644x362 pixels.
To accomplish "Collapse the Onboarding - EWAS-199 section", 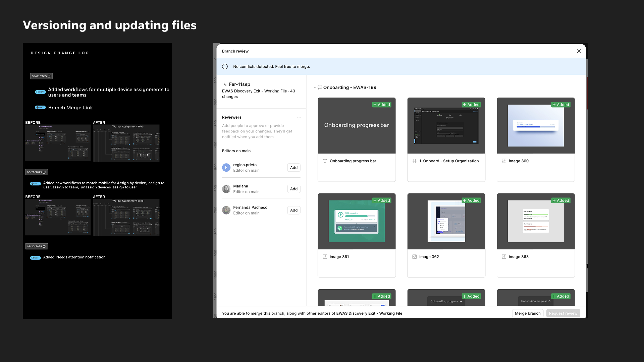I will (x=315, y=88).
